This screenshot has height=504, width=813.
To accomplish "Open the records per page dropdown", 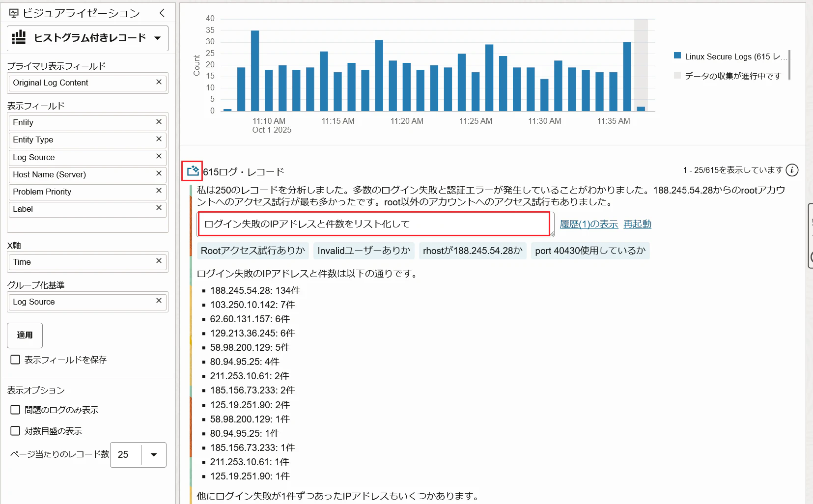I will click(x=154, y=454).
